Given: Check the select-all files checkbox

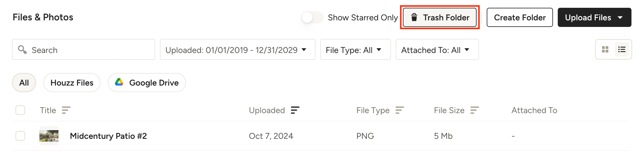Looking at the screenshot, I should pyautogui.click(x=20, y=110).
